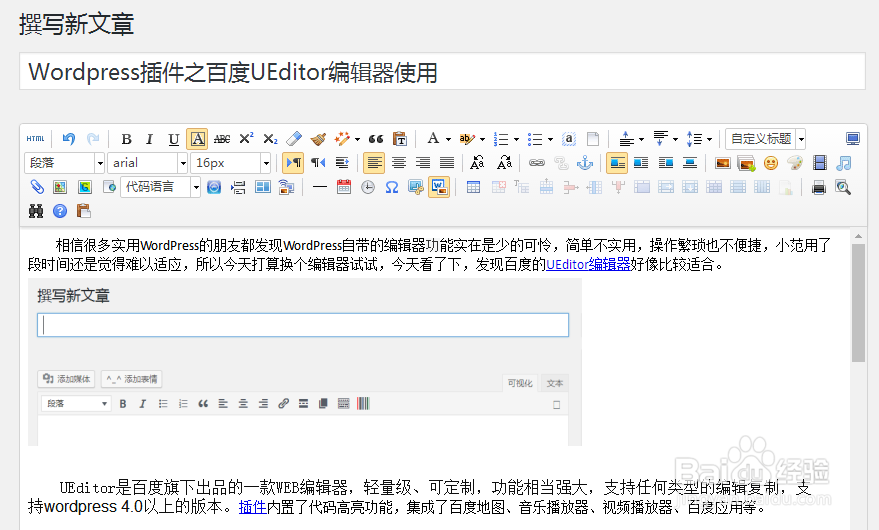Insert a horizontal line
The height and width of the screenshot is (530, 879).
pyautogui.click(x=320, y=187)
